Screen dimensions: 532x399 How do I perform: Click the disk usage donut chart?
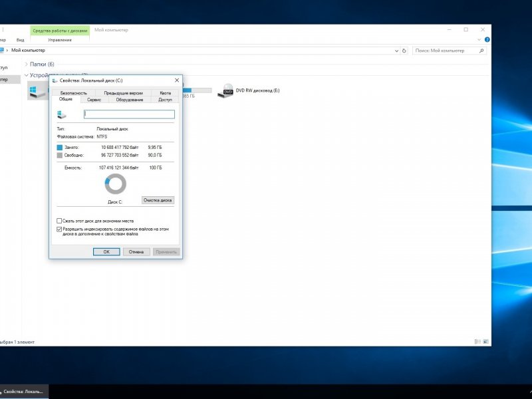point(115,184)
